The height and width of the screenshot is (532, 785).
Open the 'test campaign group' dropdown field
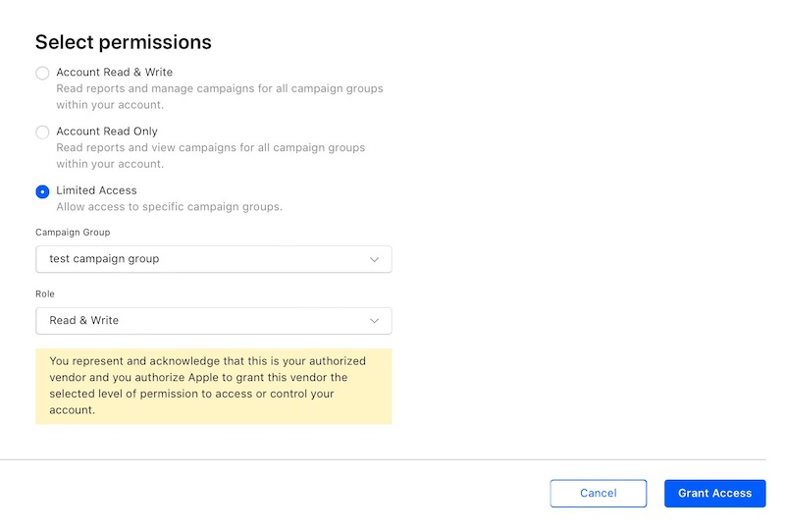(x=196, y=259)
